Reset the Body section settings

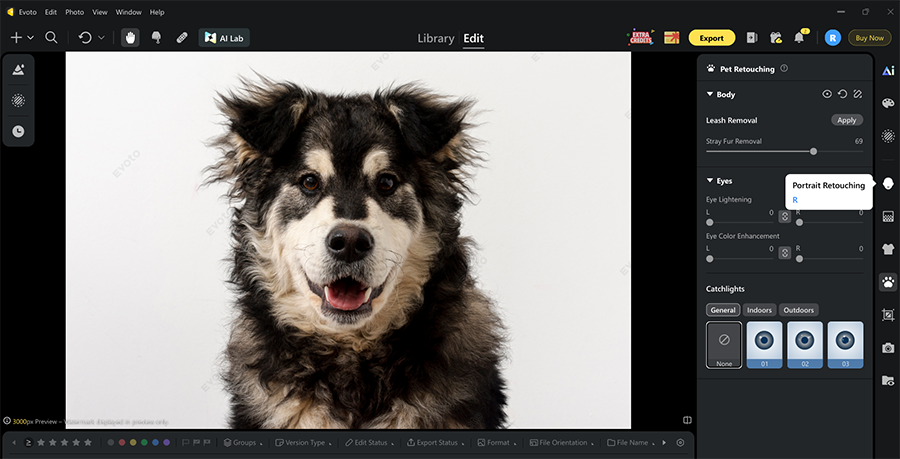pyautogui.click(x=843, y=94)
